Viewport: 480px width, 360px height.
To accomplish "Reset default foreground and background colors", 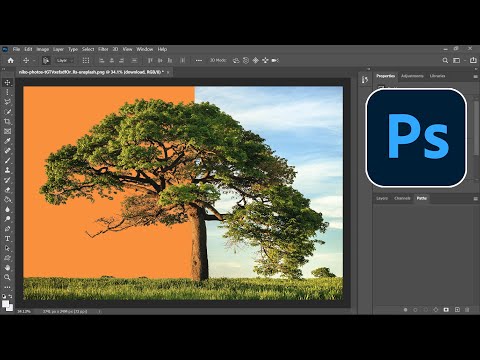I will [4, 296].
